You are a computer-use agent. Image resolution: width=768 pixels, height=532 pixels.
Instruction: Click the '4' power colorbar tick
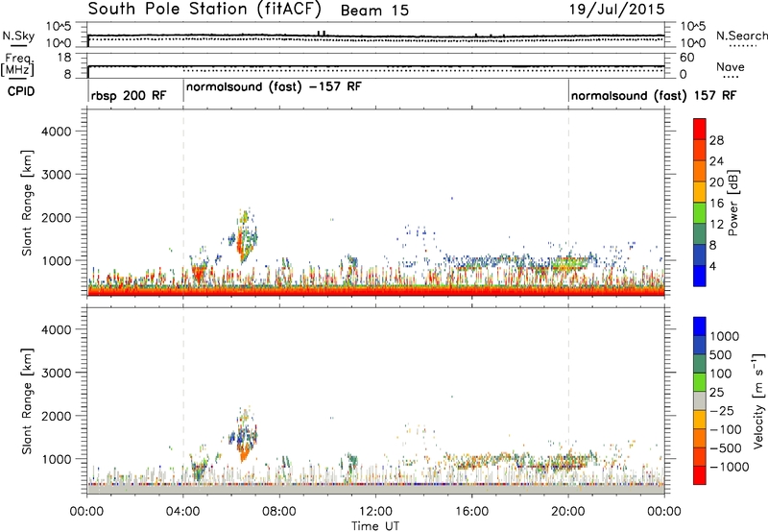[712, 266]
